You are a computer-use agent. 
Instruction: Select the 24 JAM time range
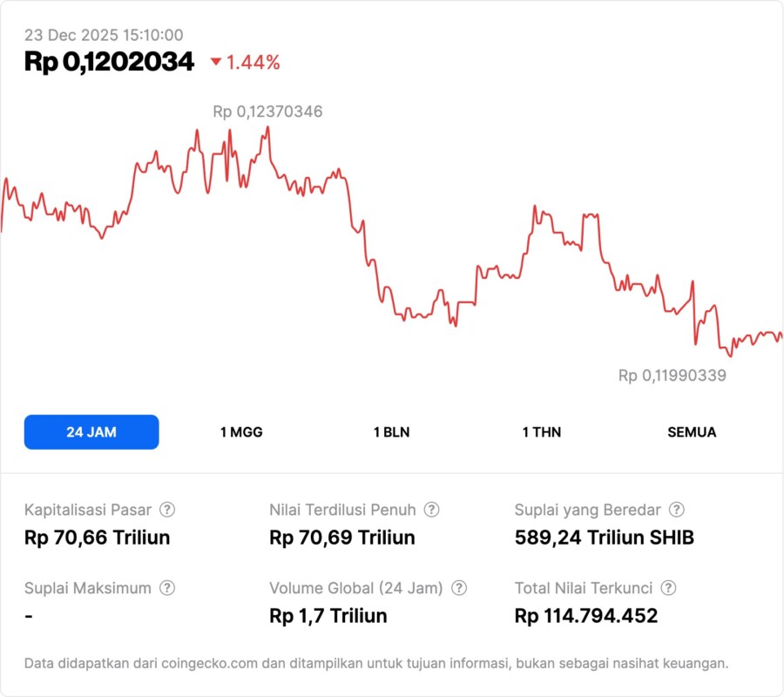pyautogui.click(x=91, y=432)
